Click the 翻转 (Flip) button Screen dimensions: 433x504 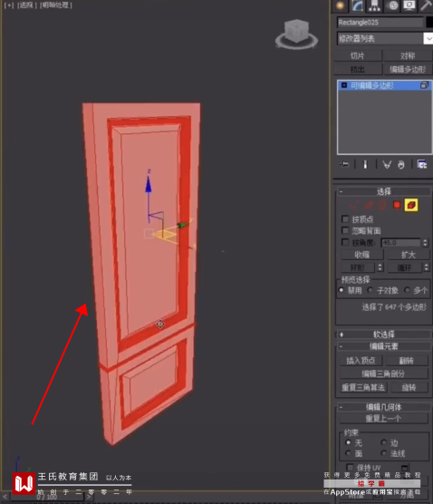[x=407, y=361]
